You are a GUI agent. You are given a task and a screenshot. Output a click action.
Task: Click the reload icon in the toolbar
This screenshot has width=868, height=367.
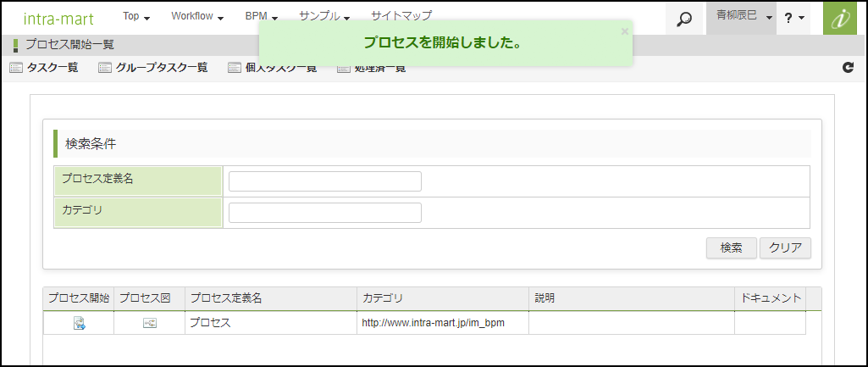848,68
